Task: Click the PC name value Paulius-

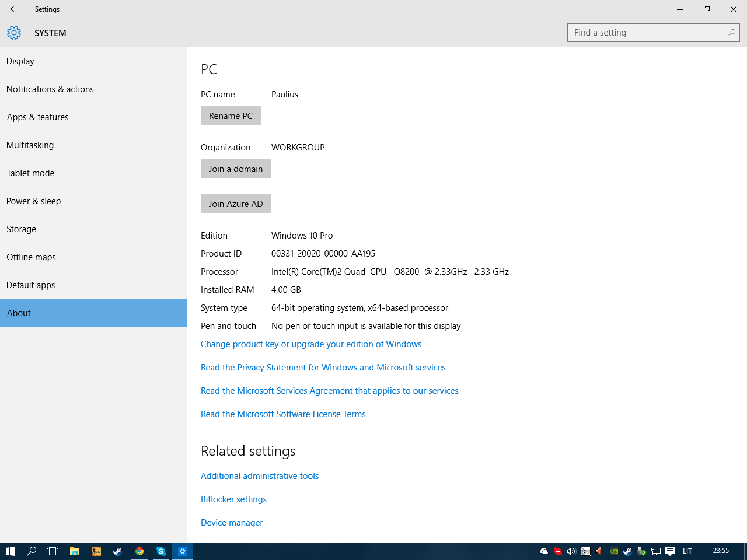Action: pyautogui.click(x=287, y=94)
